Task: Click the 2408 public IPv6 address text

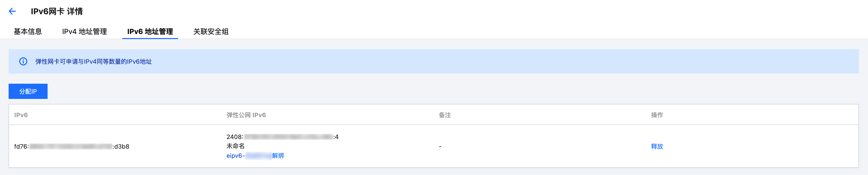Action: pos(282,137)
